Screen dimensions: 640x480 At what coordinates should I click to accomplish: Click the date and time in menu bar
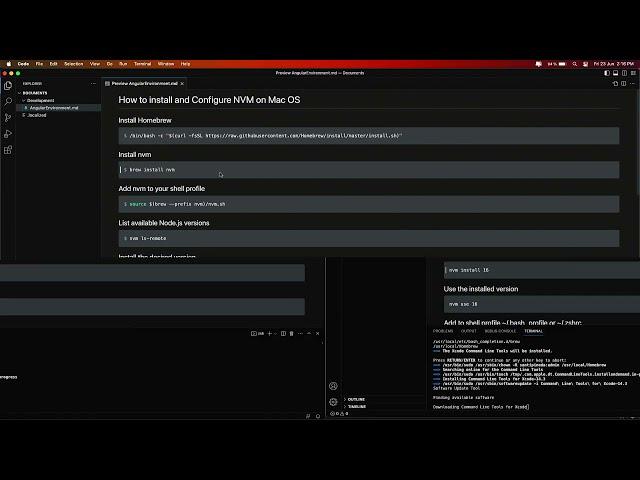coord(613,64)
